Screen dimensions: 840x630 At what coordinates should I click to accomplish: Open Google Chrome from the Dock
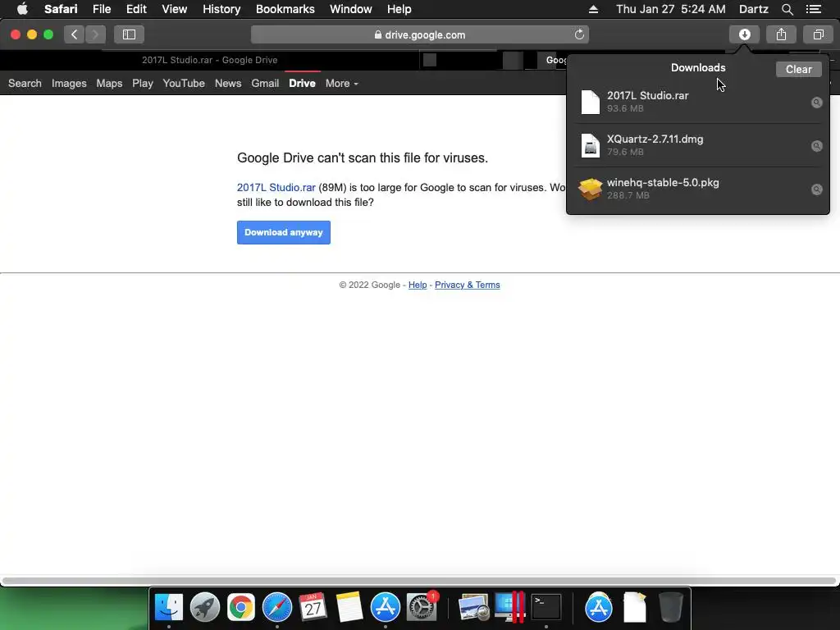pos(241,608)
